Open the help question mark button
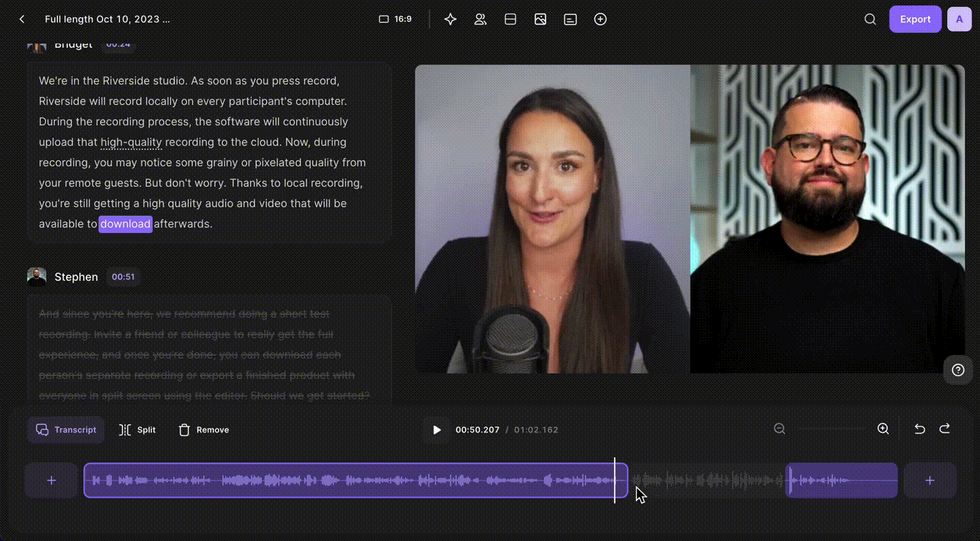 pos(958,370)
